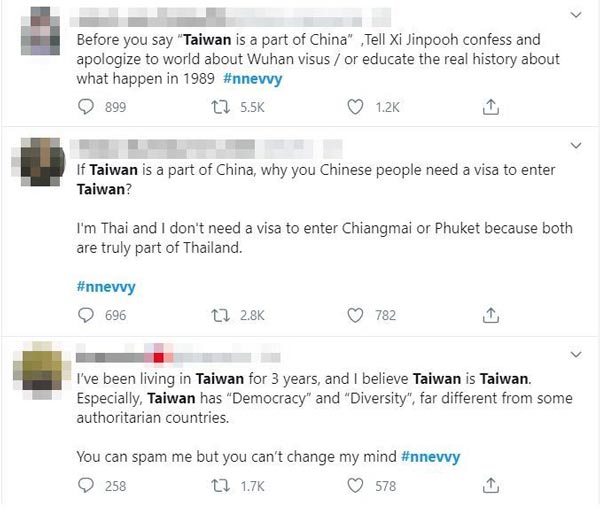Reply to the visa question tweet
The height and width of the screenshot is (510, 600).
pyautogui.click(x=84, y=316)
